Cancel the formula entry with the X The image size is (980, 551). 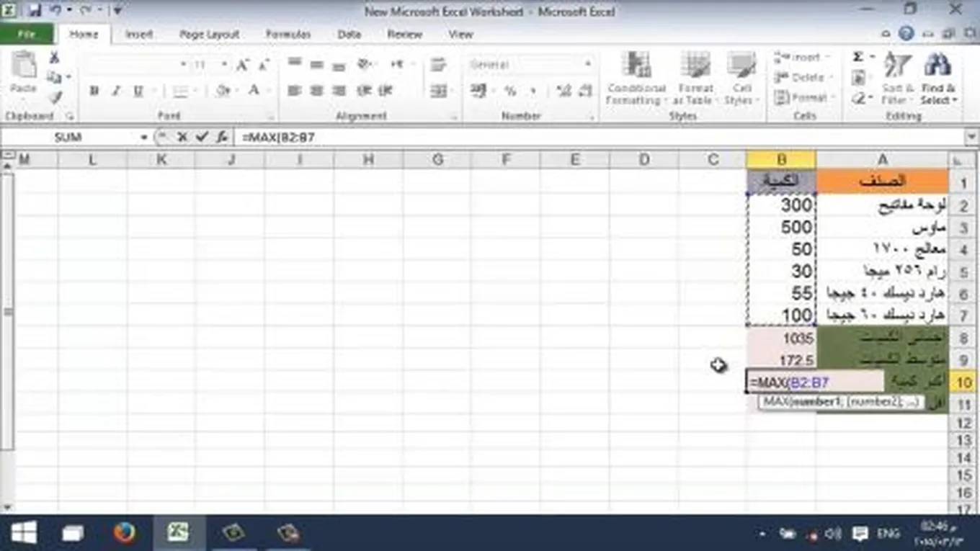[x=183, y=137]
